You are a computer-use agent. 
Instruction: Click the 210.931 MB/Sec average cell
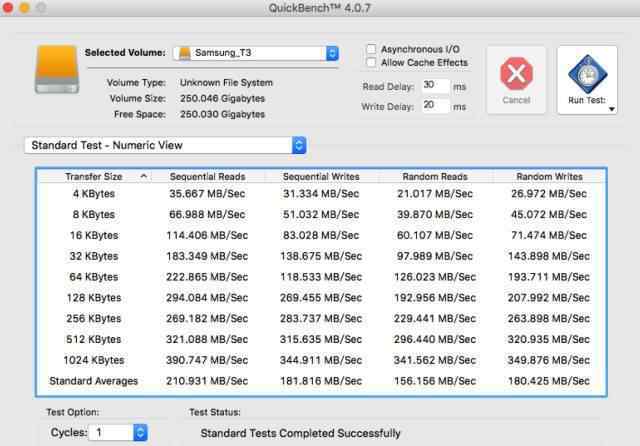pos(207,381)
